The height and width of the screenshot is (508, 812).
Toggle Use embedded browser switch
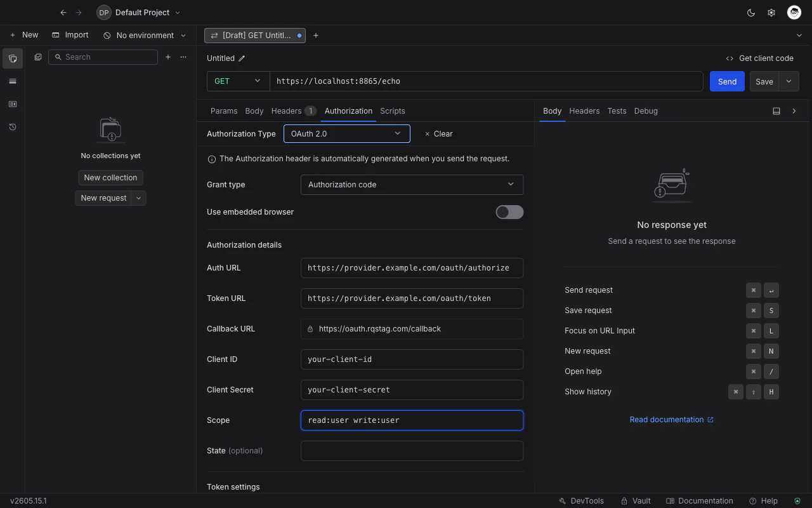click(509, 212)
